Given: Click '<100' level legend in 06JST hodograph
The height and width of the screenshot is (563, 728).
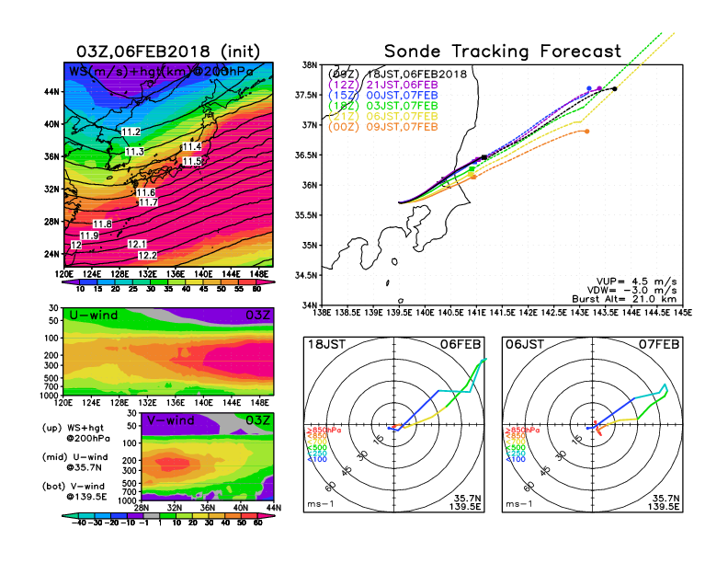Looking at the screenshot, I should coord(516,459).
